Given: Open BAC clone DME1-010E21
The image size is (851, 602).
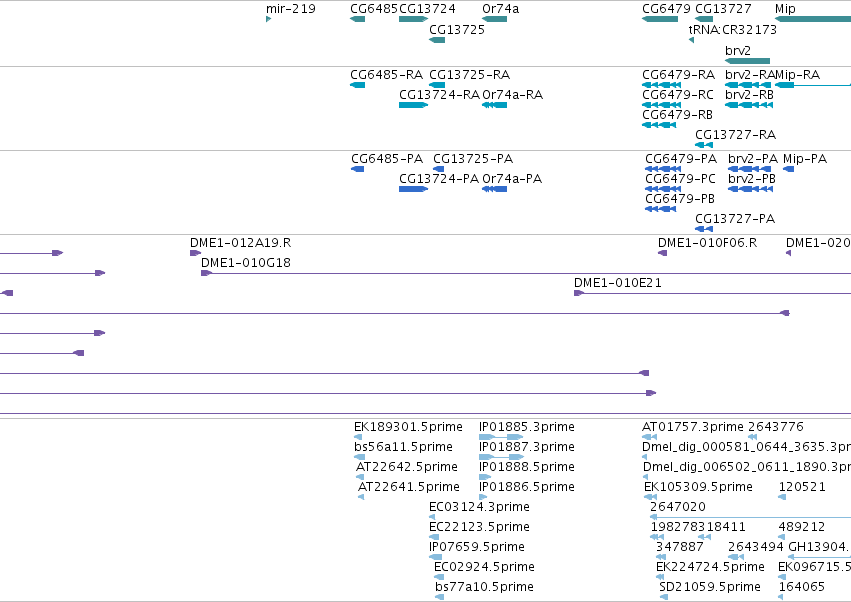Looking at the screenshot, I should point(618,283).
